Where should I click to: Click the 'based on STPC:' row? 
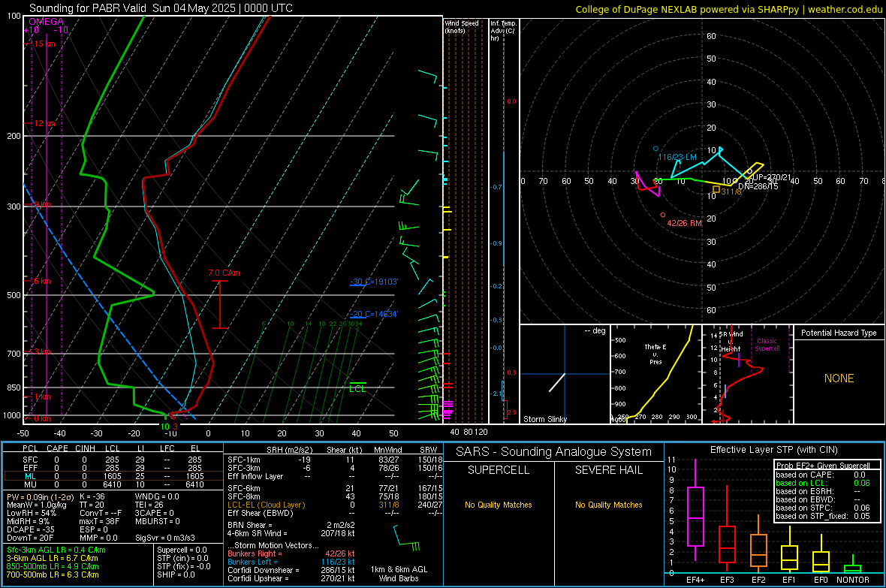click(823, 508)
